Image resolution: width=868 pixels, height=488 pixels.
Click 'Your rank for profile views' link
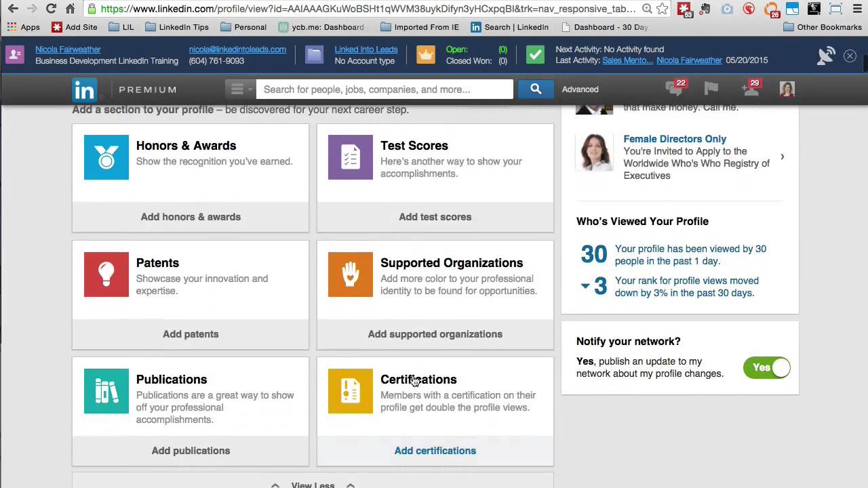tap(687, 287)
